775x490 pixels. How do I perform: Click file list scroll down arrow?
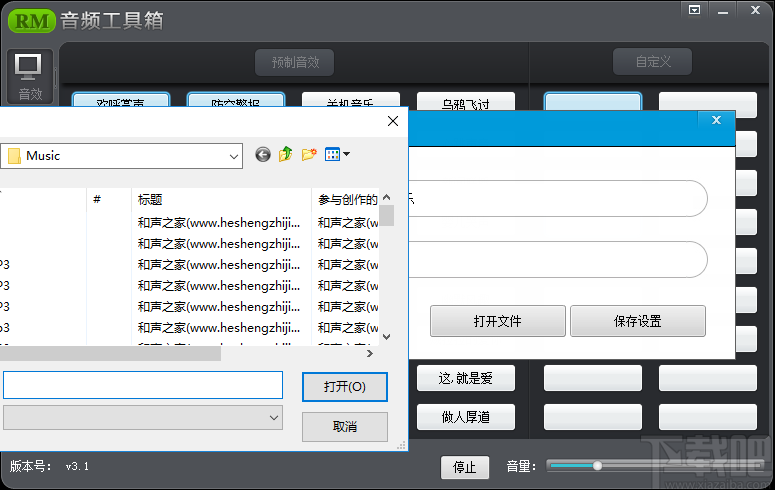click(387, 337)
